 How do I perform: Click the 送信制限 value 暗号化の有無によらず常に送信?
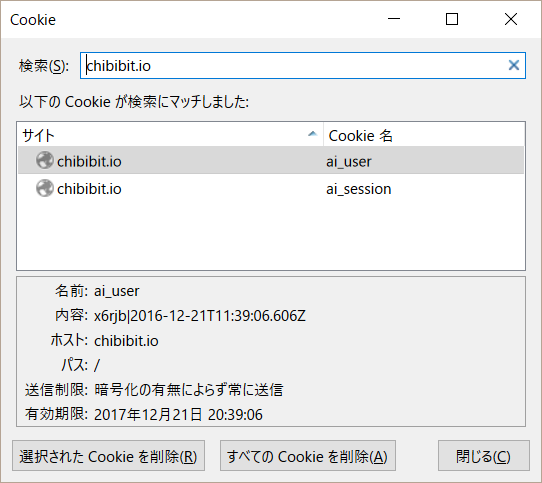[189, 390]
